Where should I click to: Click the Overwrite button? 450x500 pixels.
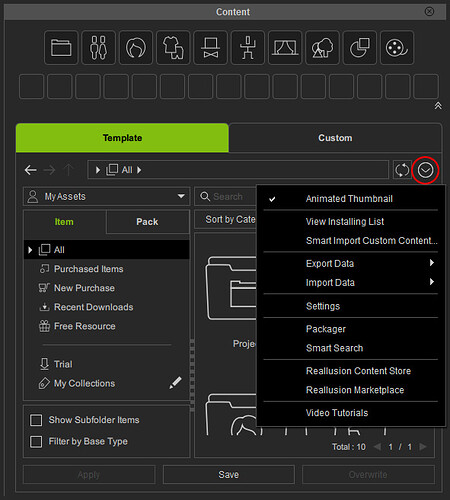(368, 474)
